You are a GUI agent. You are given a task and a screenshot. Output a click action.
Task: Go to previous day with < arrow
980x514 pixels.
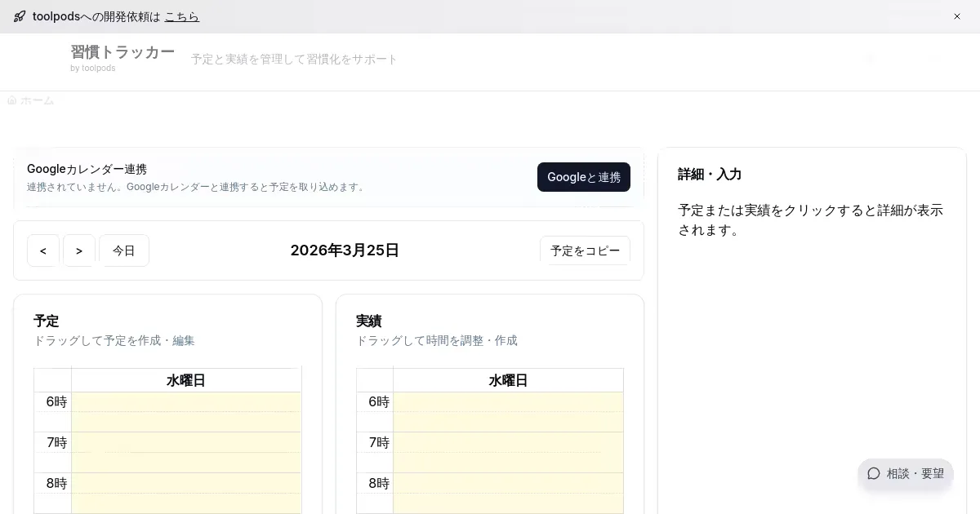click(43, 250)
